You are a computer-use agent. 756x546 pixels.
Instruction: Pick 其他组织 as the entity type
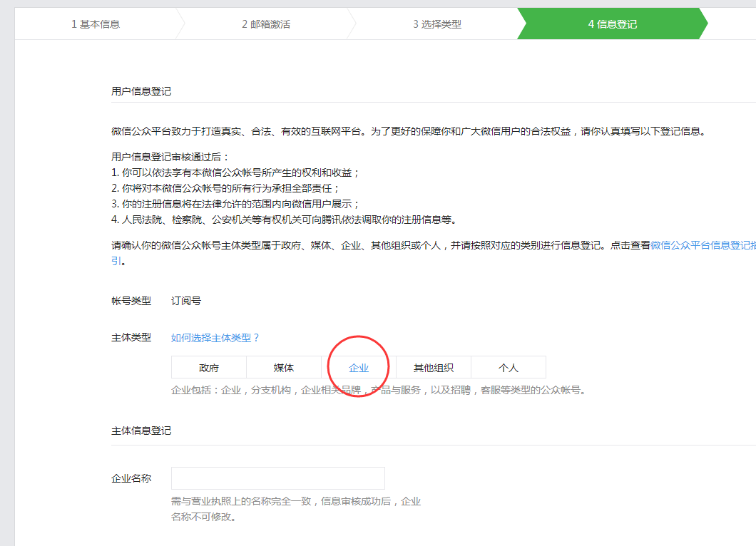[433, 368]
